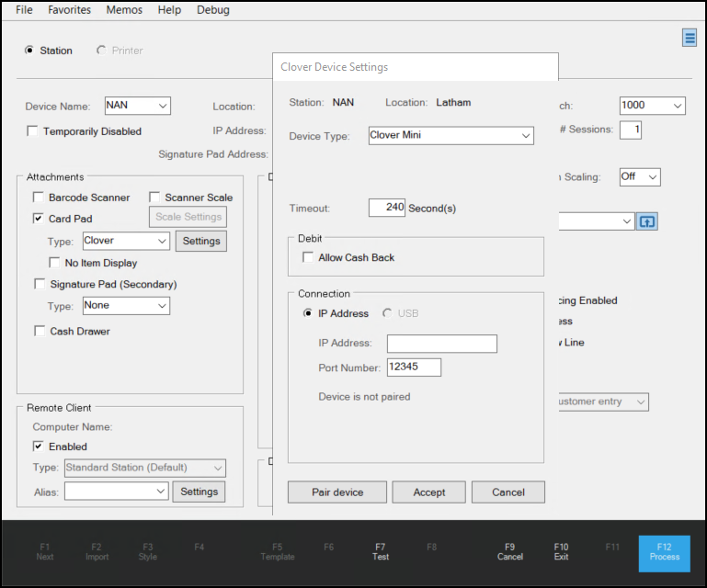Open the dropdown beside the blue upload icon

coord(596,221)
